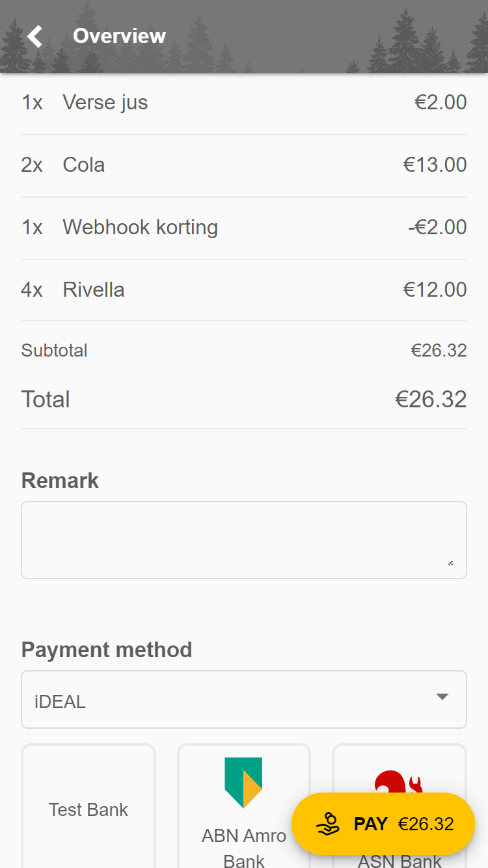The width and height of the screenshot is (488, 868).
Task: Select the red ASN Bank logo
Action: click(398, 782)
